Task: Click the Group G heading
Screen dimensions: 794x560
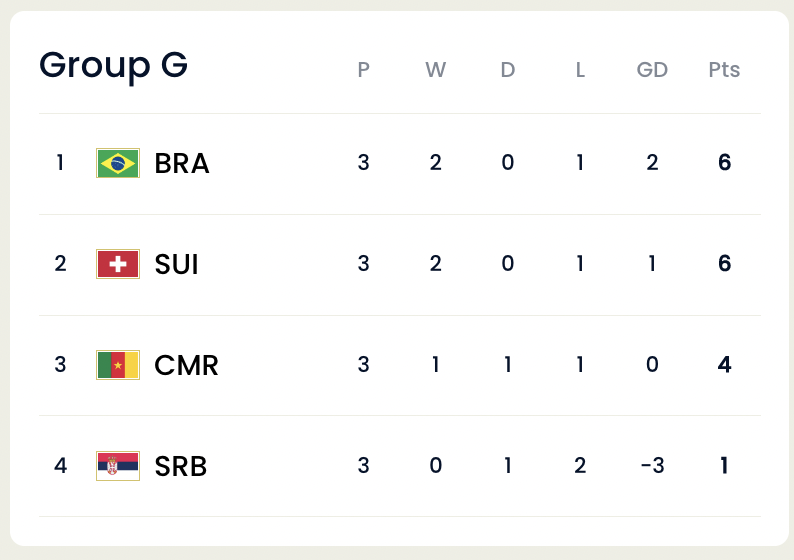Action: click(x=113, y=65)
